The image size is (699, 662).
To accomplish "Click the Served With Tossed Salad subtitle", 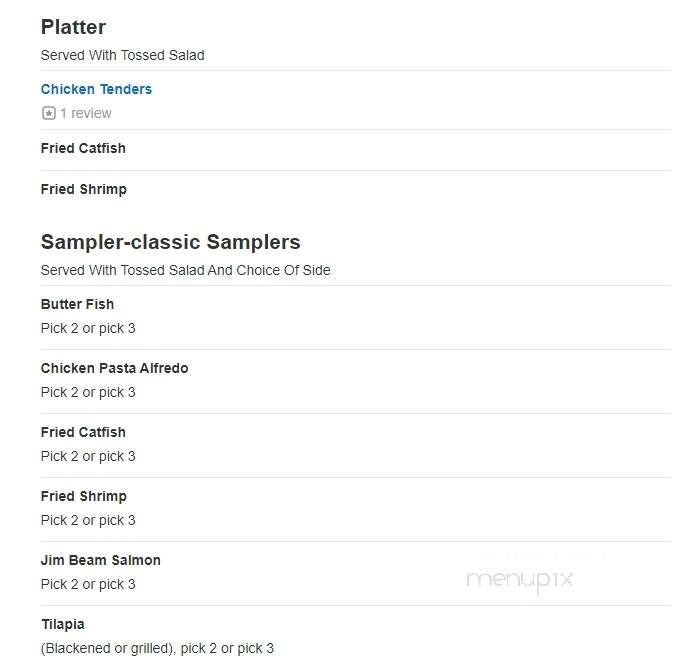I will (122, 55).
